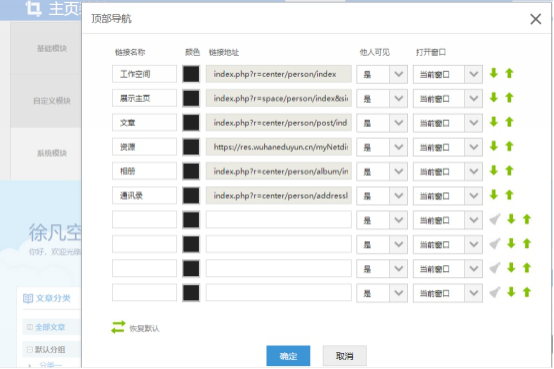
Task: Expand 他人可见 dropdown in 展示主页 row
Action: (382, 99)
